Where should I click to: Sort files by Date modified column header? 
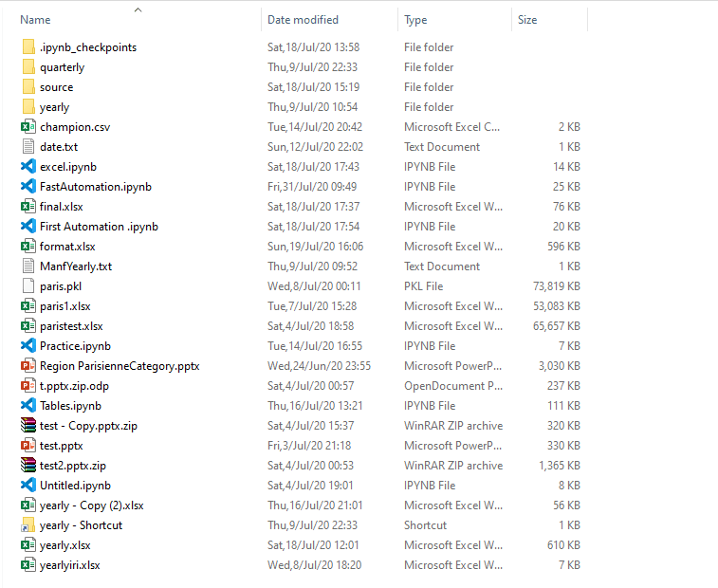click(x=303, y=20)
